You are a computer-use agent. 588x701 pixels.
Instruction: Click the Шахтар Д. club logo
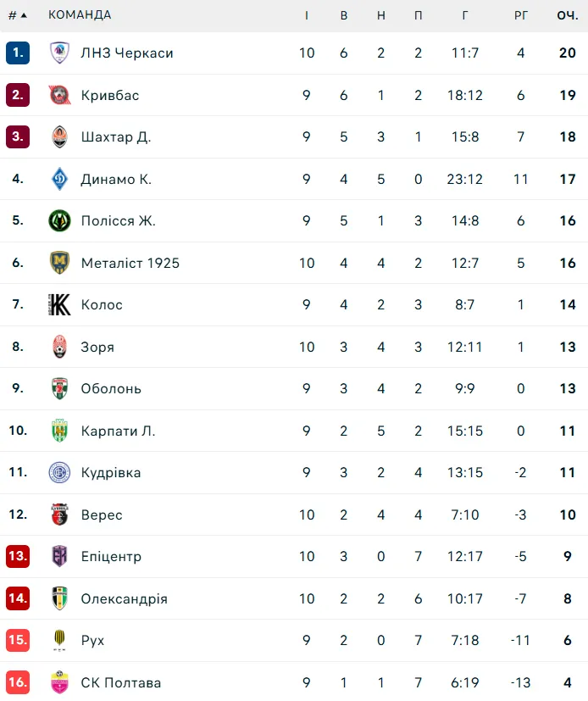click(x=58, y=136)
